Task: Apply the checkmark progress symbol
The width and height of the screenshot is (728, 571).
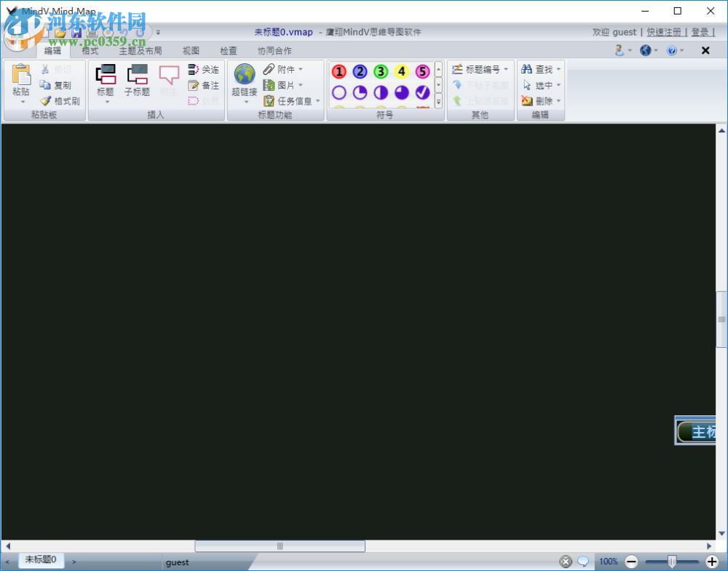Action: pos(422,92)
